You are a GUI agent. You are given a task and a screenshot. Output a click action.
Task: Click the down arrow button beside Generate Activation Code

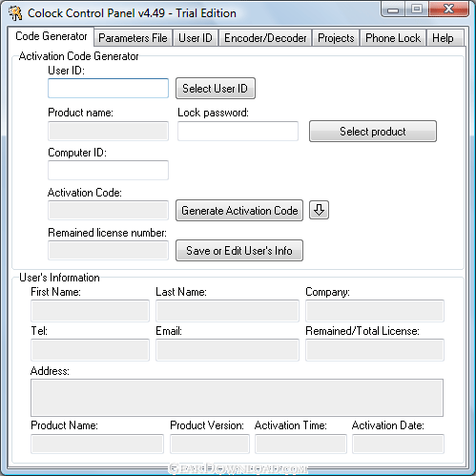coord(319,210)
